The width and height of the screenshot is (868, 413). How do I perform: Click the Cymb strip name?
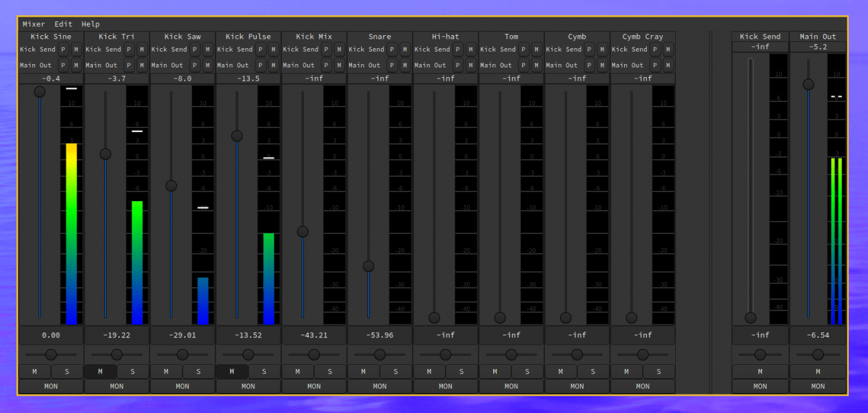click(577, 36)
